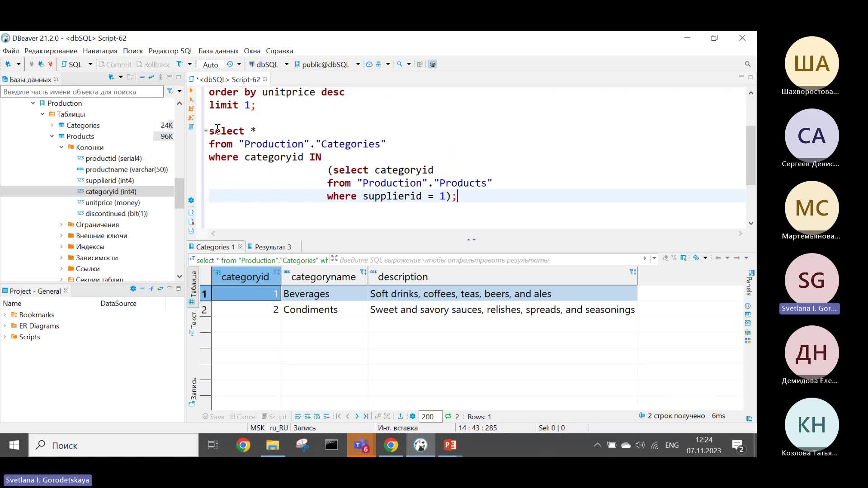The width and height of the screenshot is (868, 488).
Task: Open the filter history dropdown arrow
Action: coord(654,258)
